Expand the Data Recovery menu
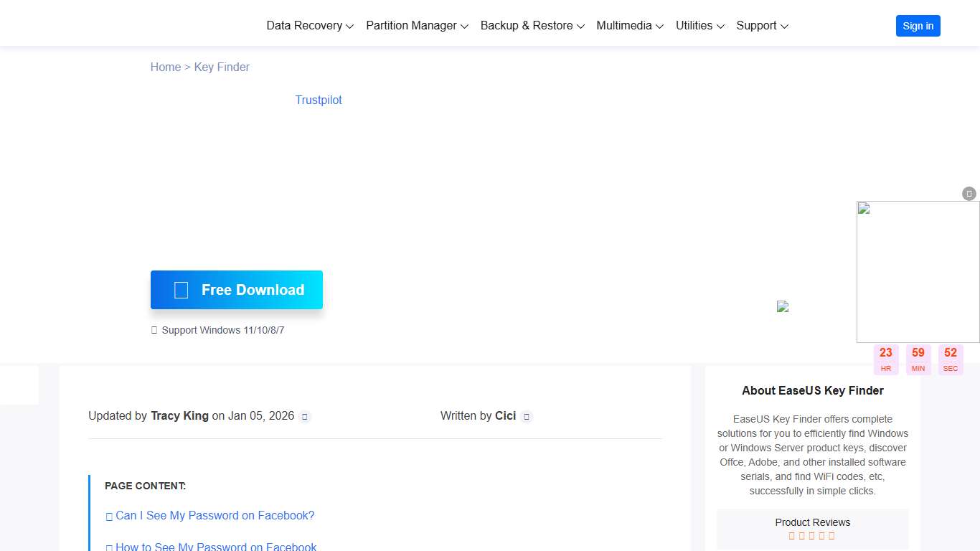The height and width of the screenshot is (551, 980). [310, 26]
